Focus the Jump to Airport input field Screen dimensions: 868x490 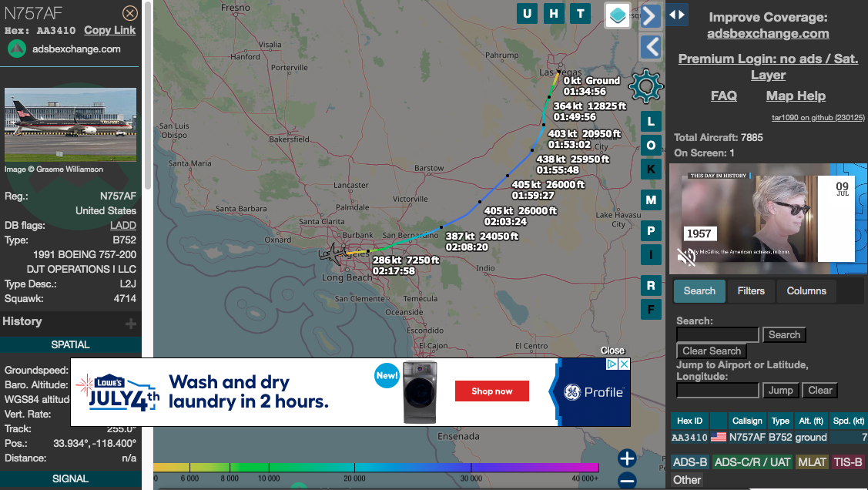click(718, 391)
